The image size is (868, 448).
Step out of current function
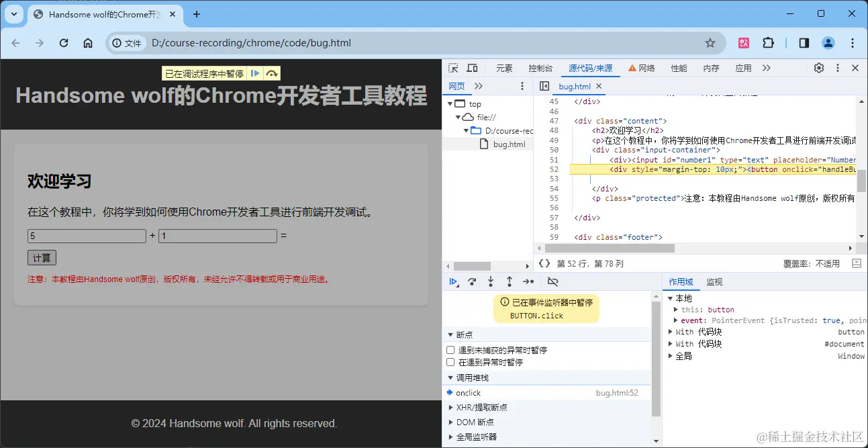click(x=510, y=281)
